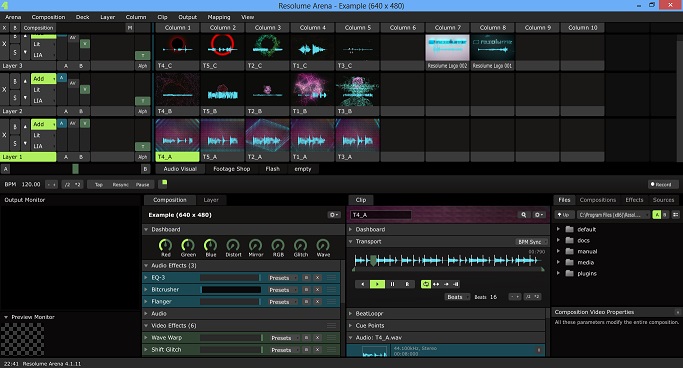Open the clip search magnifier icon
This screenshot has width=683, height=368.
(524, 215)
